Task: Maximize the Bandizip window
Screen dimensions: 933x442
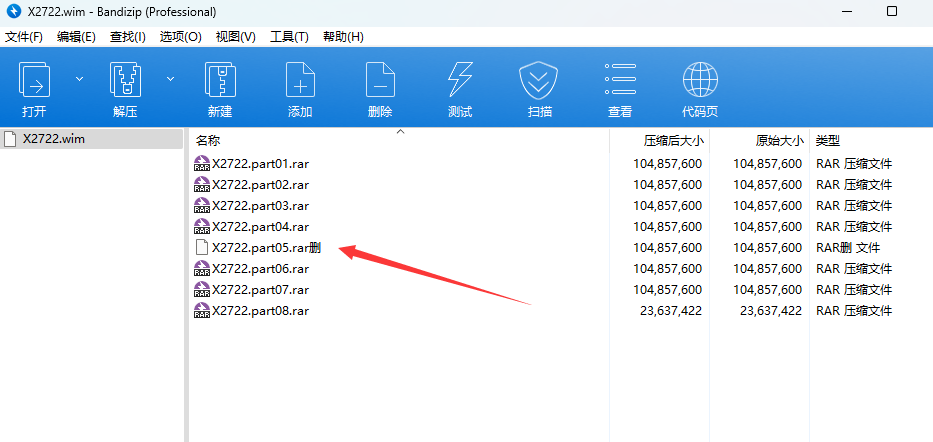Action: (x=891, y=11)
